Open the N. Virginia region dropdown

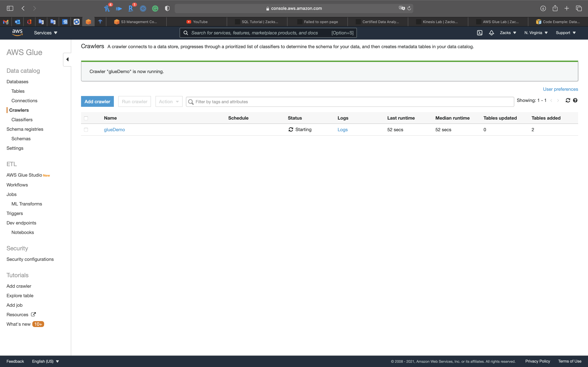(536, 33)
